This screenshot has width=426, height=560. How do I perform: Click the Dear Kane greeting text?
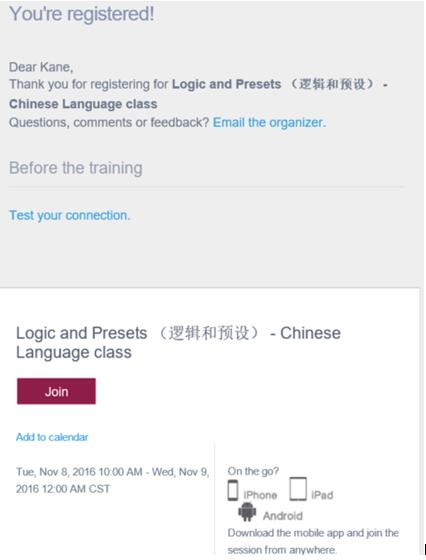pyautogui.click(x=41, y=67)
